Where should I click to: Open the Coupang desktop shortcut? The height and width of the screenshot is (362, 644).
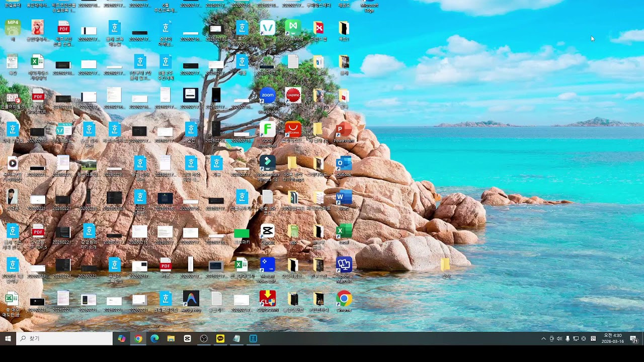pyautogui.click(x=293, y=98)
